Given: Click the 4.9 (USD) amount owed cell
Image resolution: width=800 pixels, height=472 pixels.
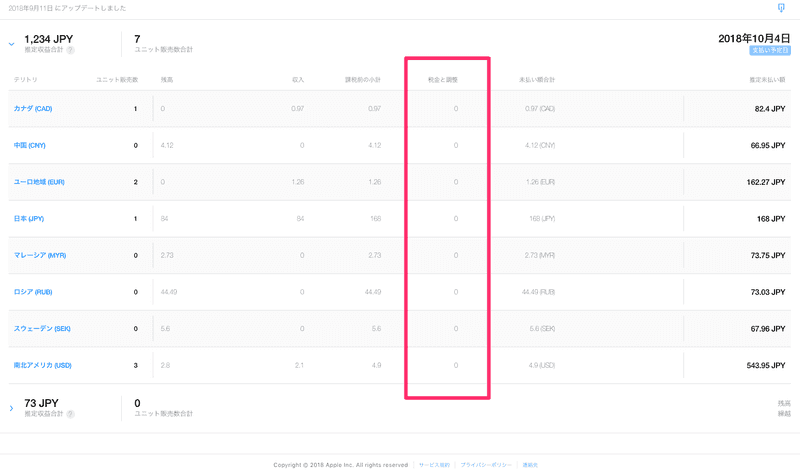Looking at the screenshot, I should pos(542,366).
